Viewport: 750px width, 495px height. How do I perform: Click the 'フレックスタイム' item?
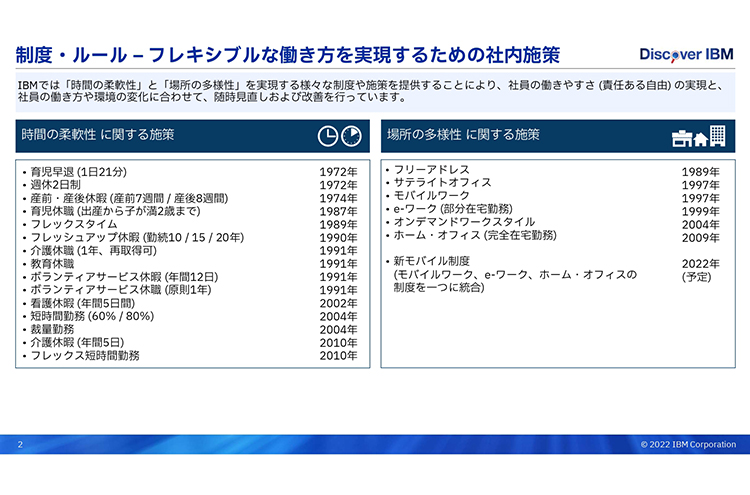74,224
